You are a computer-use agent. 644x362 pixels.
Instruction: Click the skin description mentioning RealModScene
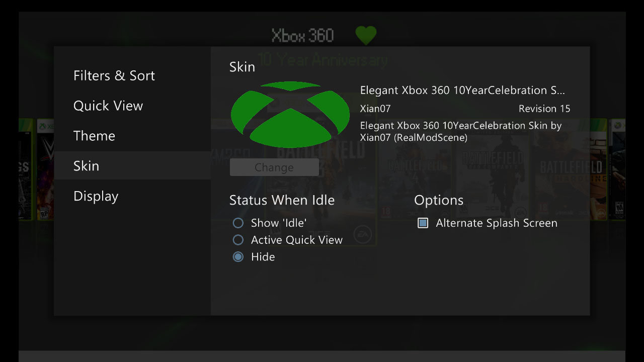461,131
